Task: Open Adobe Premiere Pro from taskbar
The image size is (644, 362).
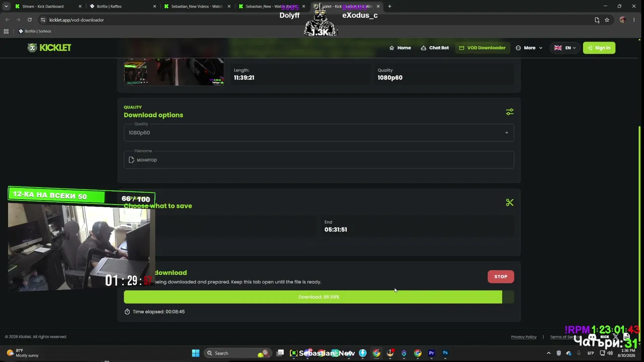Action: [431, 353]
